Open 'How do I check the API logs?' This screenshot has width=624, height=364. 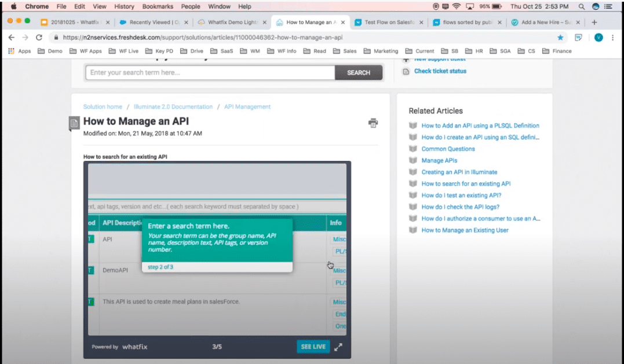[x=461, y=207]
